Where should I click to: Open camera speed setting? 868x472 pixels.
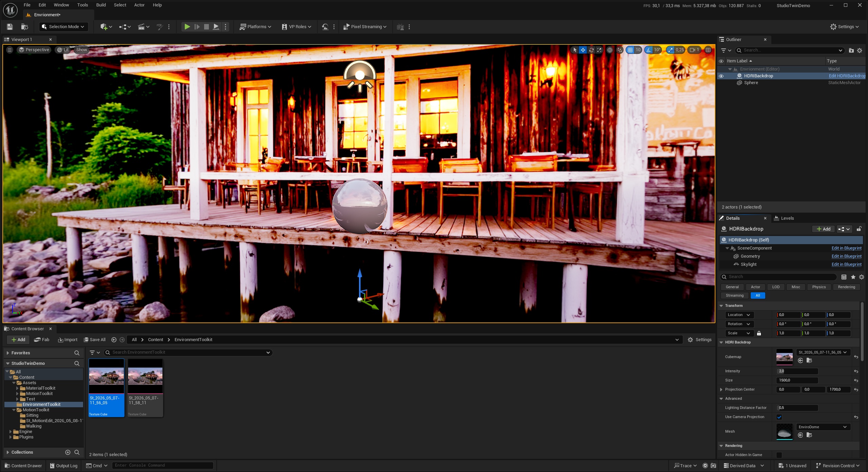coord(694,50)
